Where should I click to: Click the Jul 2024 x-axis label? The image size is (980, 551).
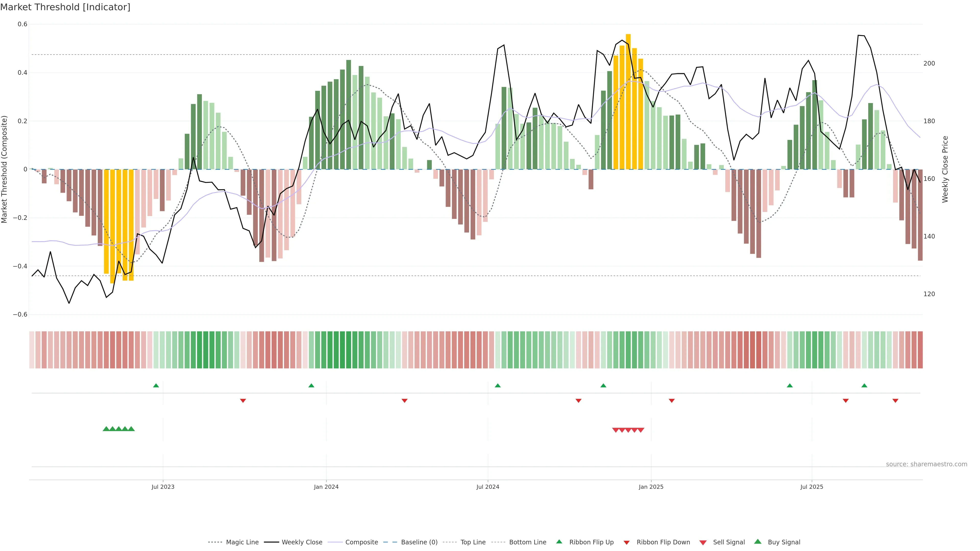click(x=488, y=487)
